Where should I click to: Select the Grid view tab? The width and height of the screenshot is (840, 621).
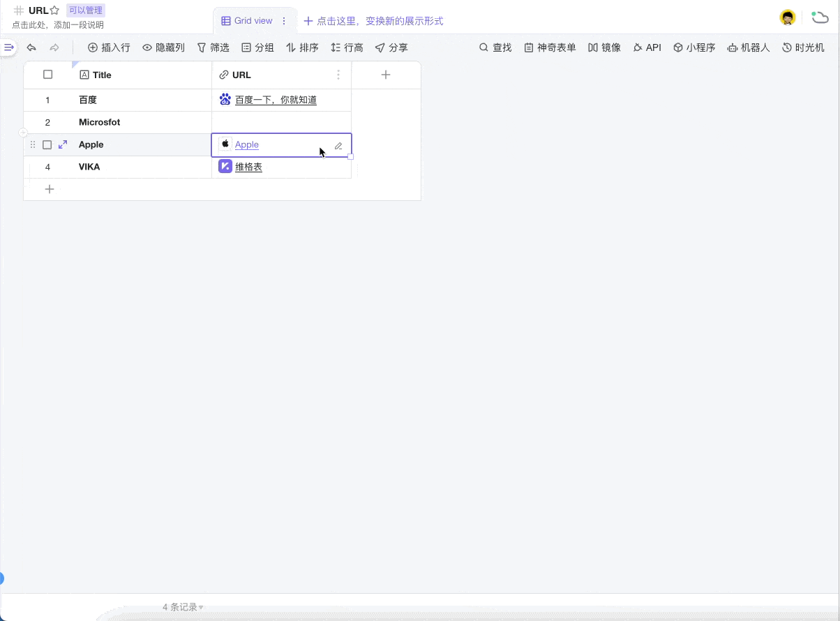point(247,21)
